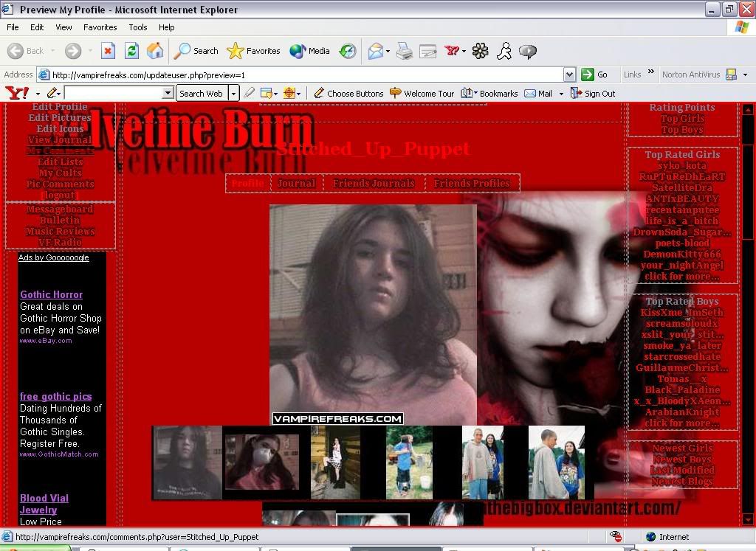Viewport: 756px width, 551px height.
Task: Sign Out of Yahoo toolbar
Action: point(593,94)
